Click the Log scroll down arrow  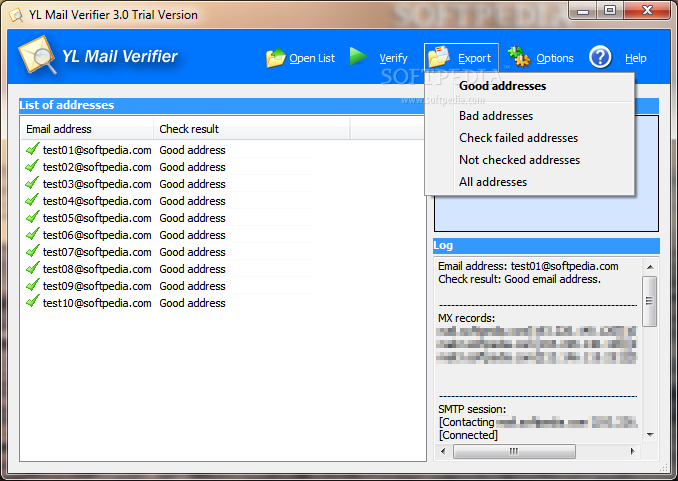point(650,435)
